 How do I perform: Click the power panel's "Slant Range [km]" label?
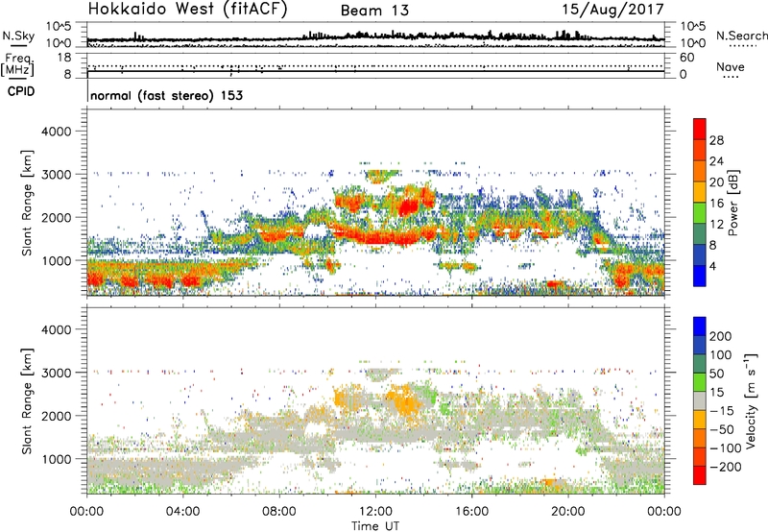click(x=27, y=203)
